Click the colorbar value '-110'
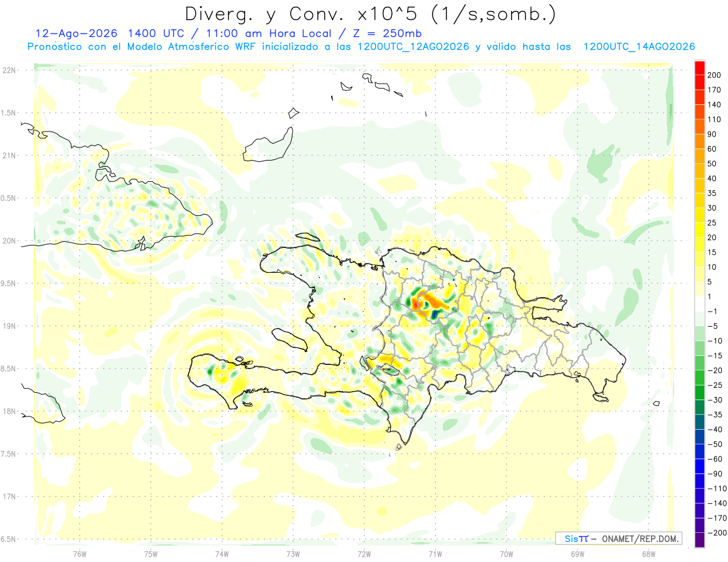 (x=718, y=489)
